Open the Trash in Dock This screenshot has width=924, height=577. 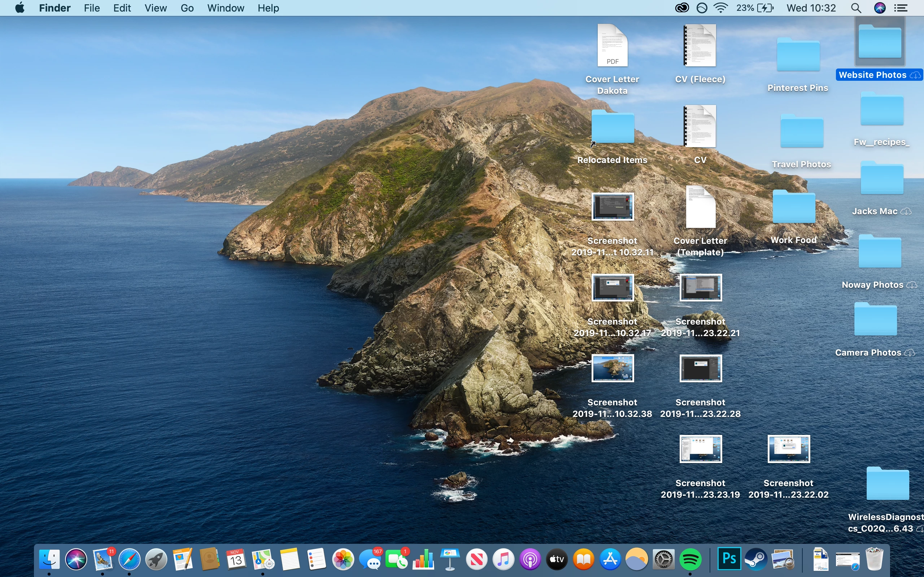point(874,559)
